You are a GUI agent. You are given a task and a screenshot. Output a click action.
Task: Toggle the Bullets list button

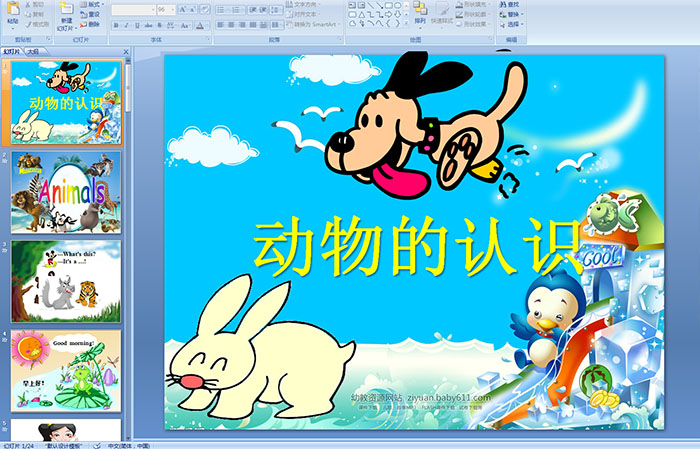tap(222, 10)
